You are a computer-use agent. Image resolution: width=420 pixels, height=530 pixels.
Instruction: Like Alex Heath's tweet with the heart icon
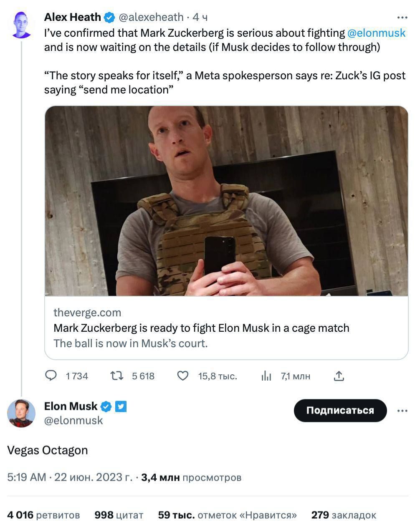pos(183,376)
